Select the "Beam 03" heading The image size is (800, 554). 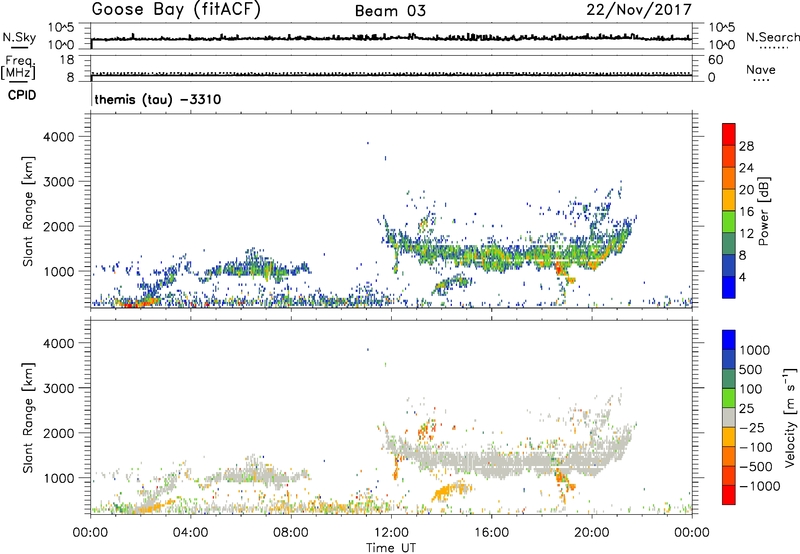point(390,11)
